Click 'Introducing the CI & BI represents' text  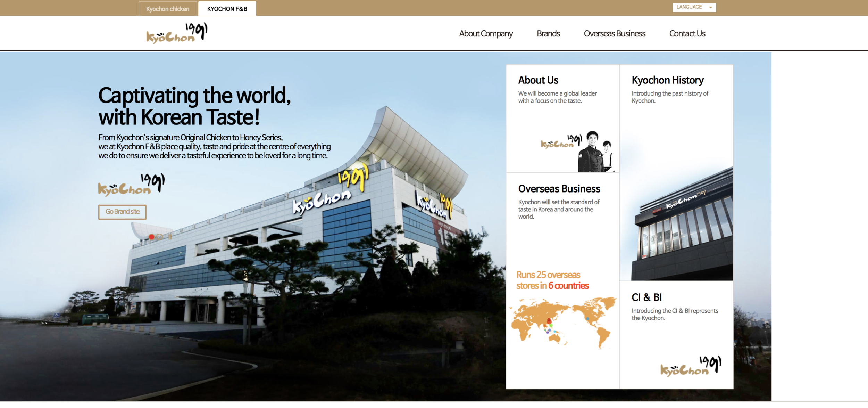point(675,315)
